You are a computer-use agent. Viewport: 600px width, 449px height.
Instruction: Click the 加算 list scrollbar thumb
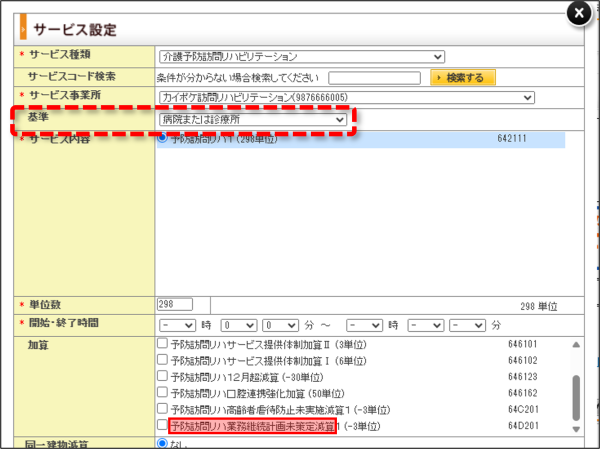(x=576, y=398)
